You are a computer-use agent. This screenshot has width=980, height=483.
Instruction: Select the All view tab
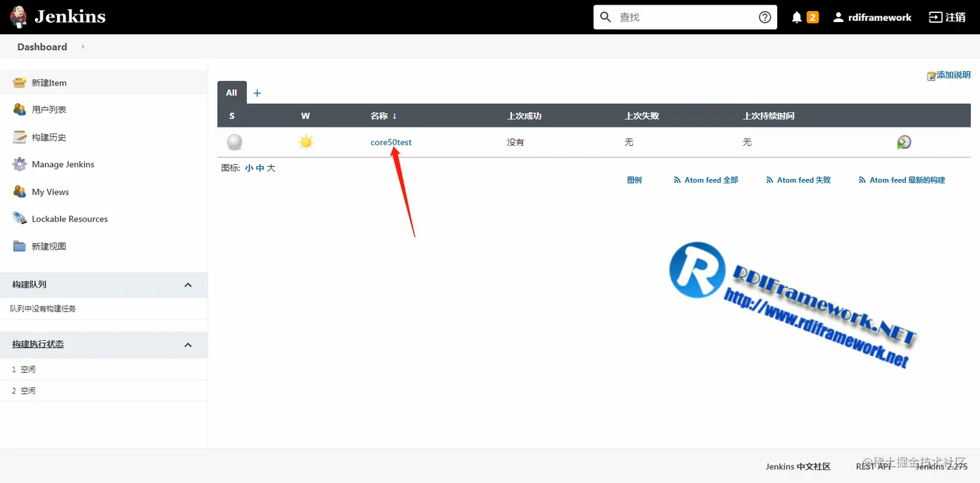point(231,93)
